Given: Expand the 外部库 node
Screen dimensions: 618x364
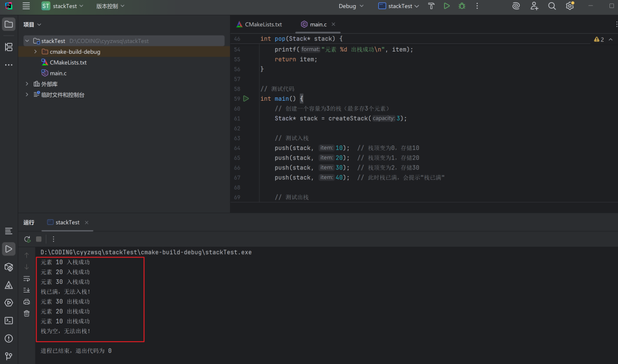Looking at the screenshot, I should coord(27,84).
